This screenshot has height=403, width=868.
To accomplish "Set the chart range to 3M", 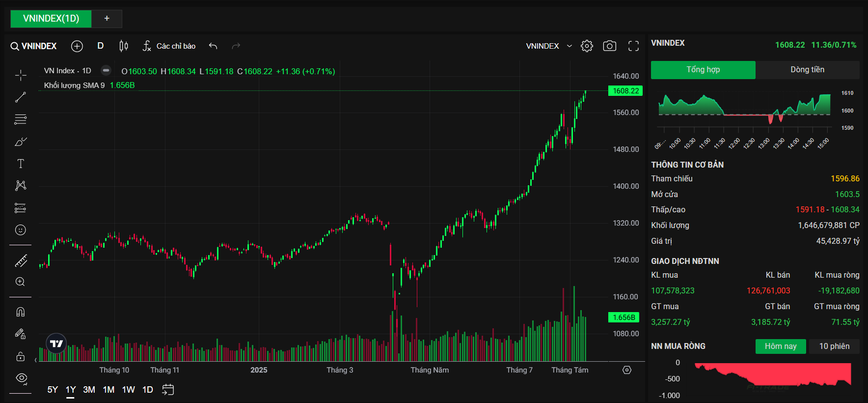I will coord(89,390).
